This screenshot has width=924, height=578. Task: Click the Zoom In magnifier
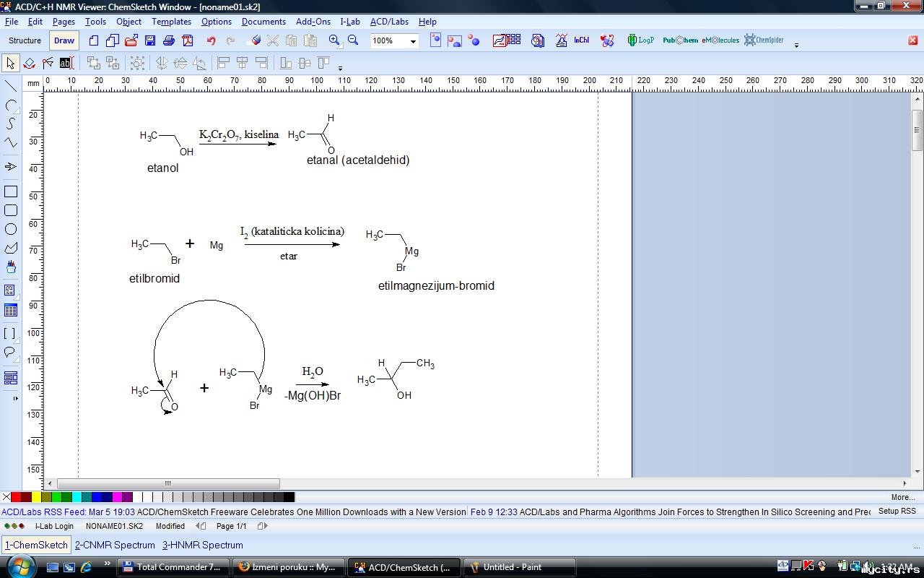[x=334, y=40]
